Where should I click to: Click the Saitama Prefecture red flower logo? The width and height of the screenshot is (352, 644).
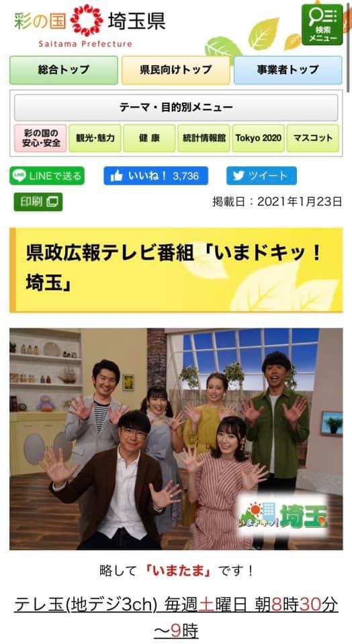(x=87, y=21)
